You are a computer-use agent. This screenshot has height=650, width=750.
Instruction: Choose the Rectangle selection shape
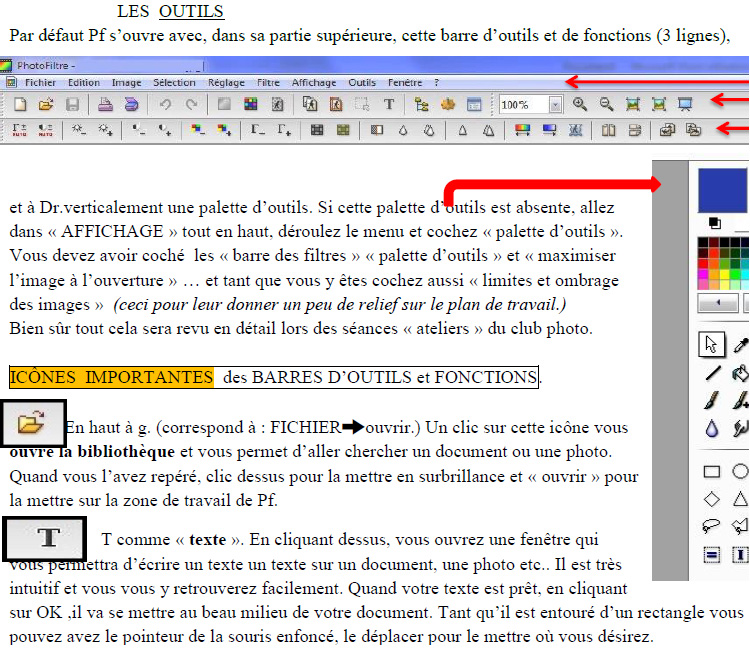tap(712, 471)
